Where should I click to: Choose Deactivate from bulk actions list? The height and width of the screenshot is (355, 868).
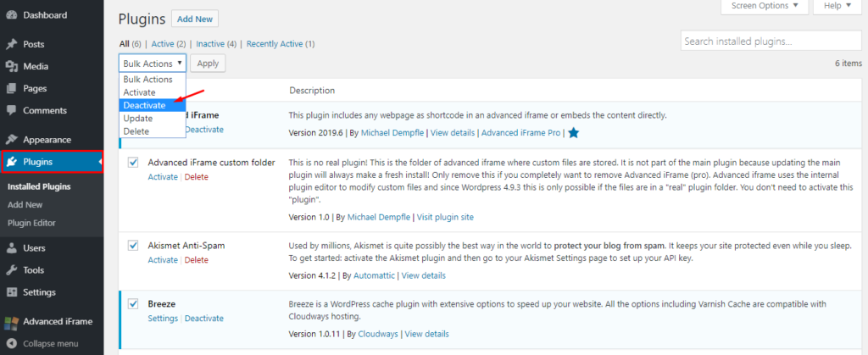[x=144, y=105]
